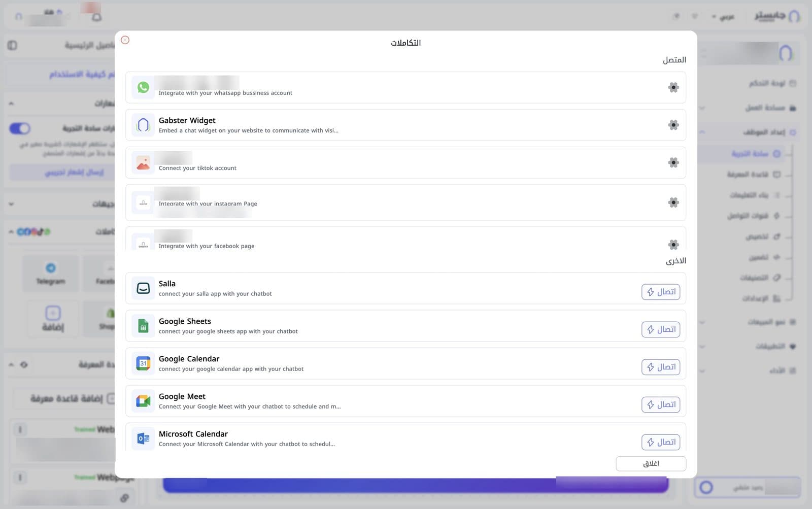Select the Google Meet title text

[x=182, y=396]
